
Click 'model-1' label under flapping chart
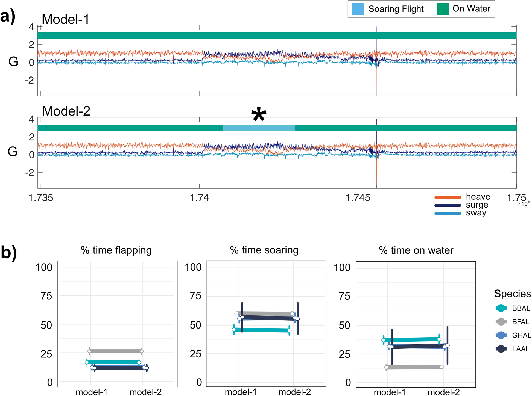(x=92, y=392)
